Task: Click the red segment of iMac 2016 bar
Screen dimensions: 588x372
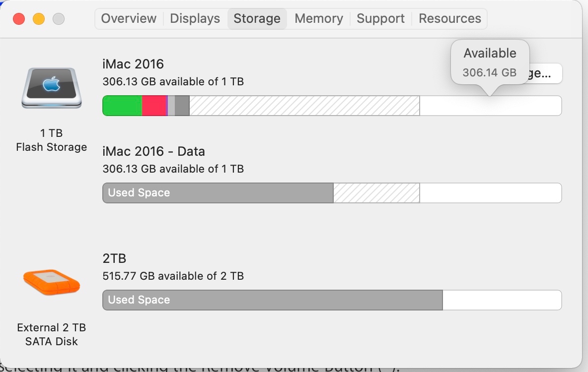Action: click(154, 105)
